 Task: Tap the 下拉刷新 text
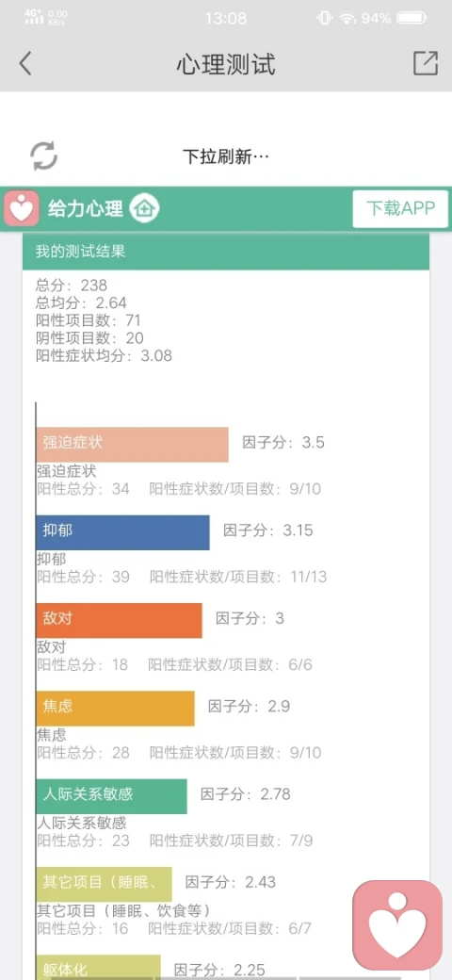226,156
